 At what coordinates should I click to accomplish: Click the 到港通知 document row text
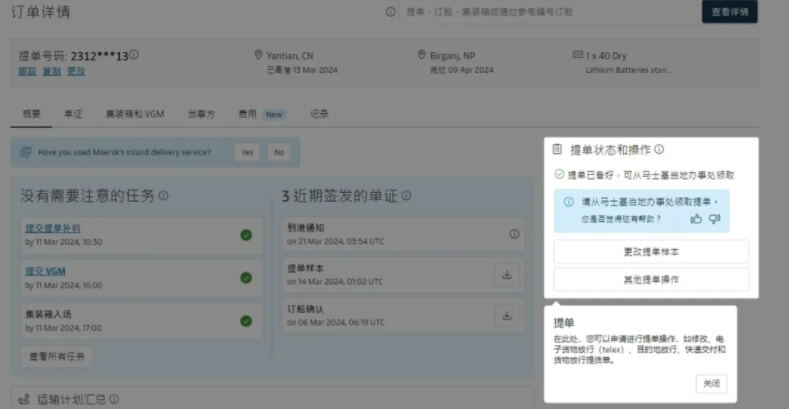(305, 227)
